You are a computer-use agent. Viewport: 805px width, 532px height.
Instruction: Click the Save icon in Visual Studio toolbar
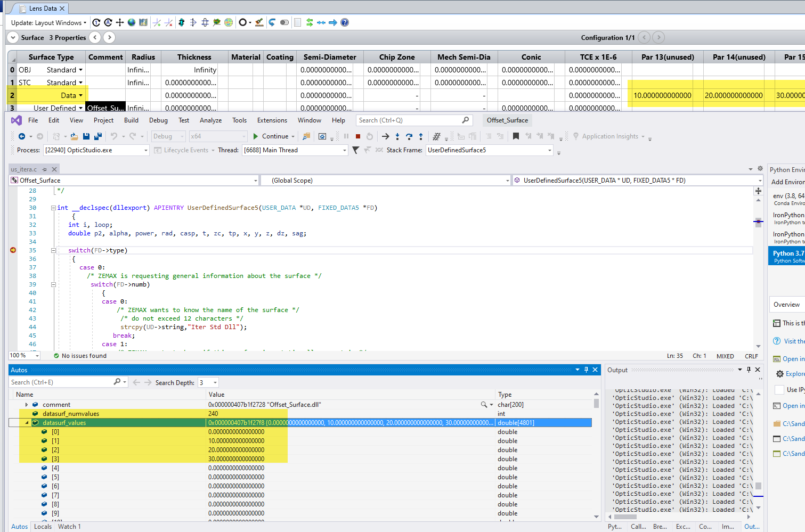click(86, 136)
